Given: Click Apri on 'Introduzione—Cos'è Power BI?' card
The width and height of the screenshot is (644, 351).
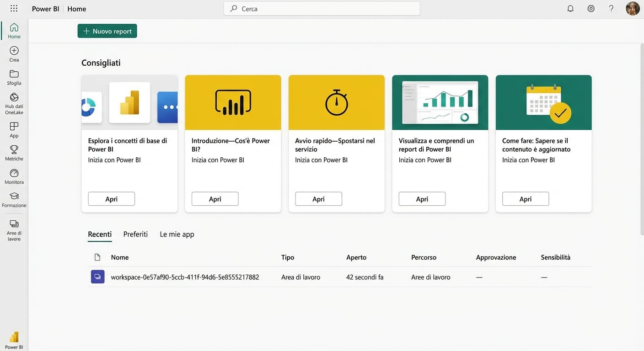Looking at the screenshot, I should (215, 199).
